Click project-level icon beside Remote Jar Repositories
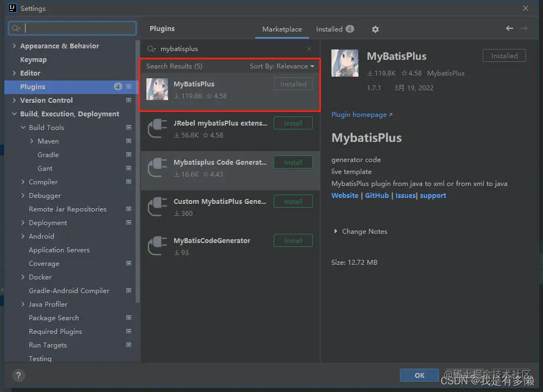This screenshot has height=392, width=543. click(x=128, y=209)
